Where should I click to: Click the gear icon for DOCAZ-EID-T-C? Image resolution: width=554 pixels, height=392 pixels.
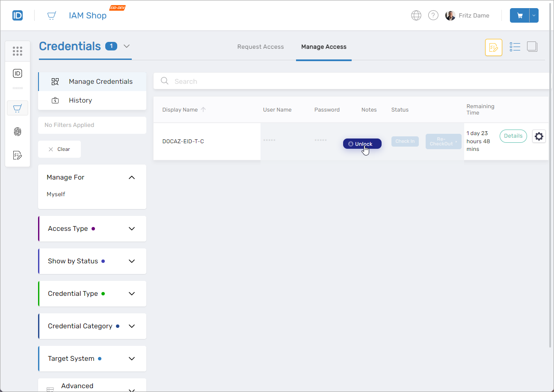coord(539,136)
